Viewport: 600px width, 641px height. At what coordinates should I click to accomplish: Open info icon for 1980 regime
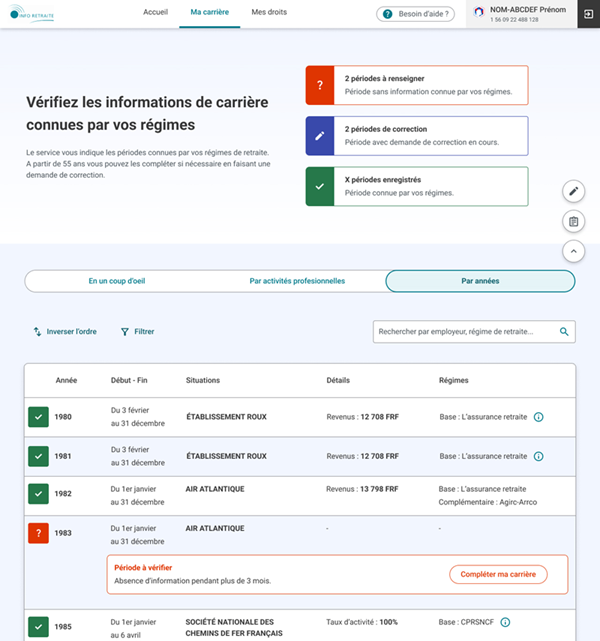coord(538,416)
